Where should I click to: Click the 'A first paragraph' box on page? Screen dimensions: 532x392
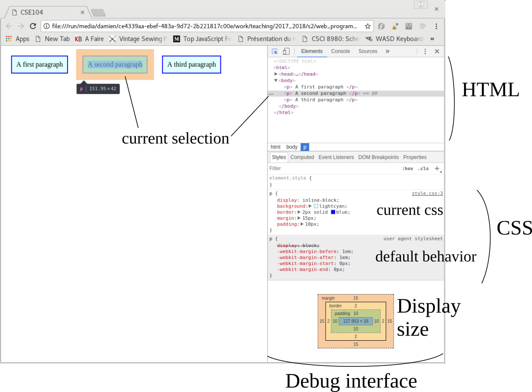point(40,64)
